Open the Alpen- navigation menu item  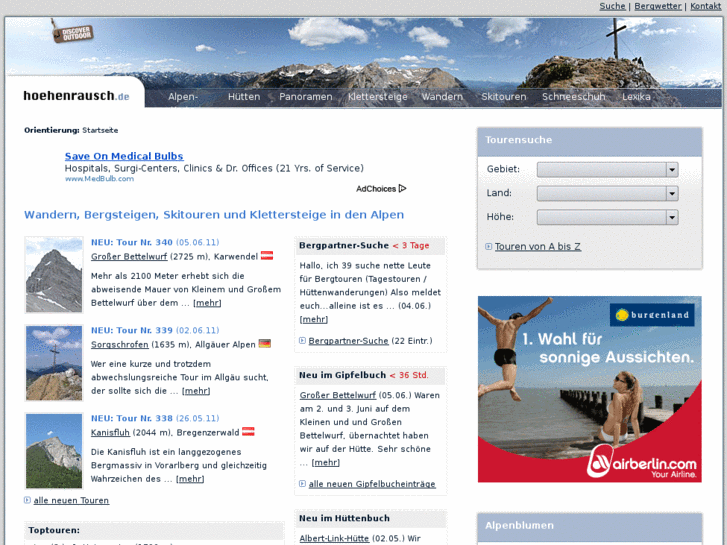click(183, 96)
